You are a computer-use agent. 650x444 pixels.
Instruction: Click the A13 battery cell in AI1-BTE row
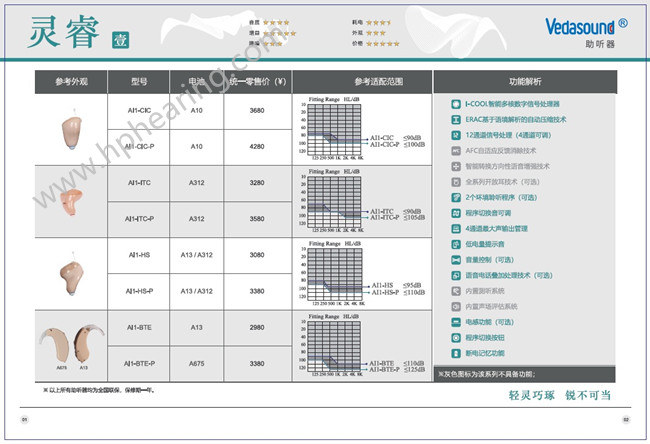coord(196,328)
